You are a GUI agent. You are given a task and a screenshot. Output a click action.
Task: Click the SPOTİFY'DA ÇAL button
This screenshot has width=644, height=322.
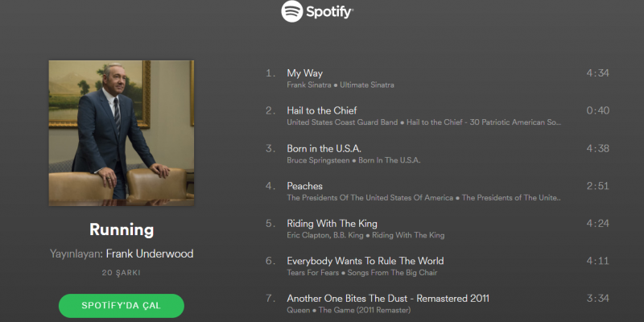[122, 306]
